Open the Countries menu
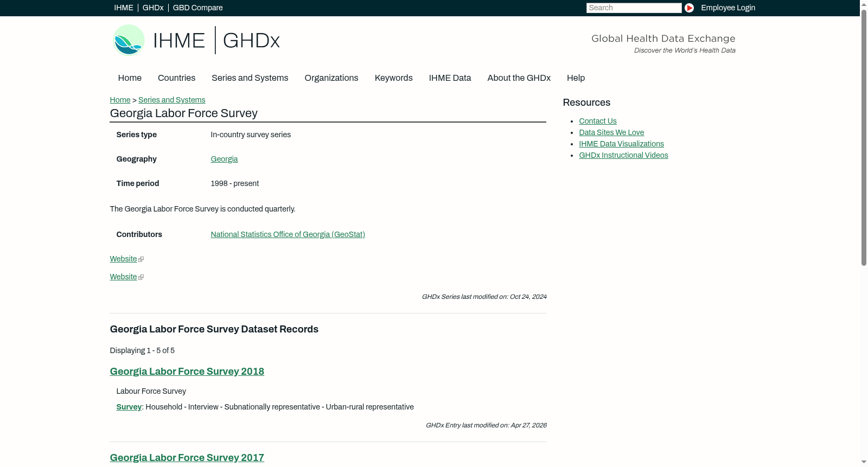 176,78
